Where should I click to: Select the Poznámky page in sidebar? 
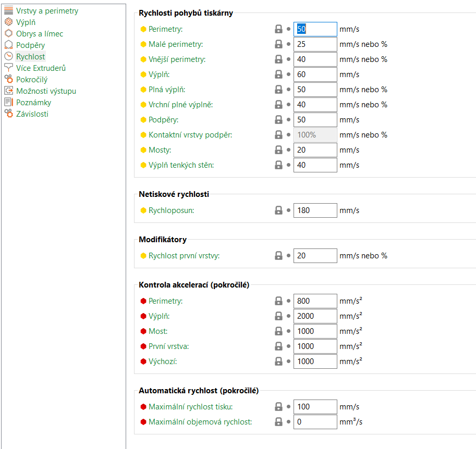(33, 102)
